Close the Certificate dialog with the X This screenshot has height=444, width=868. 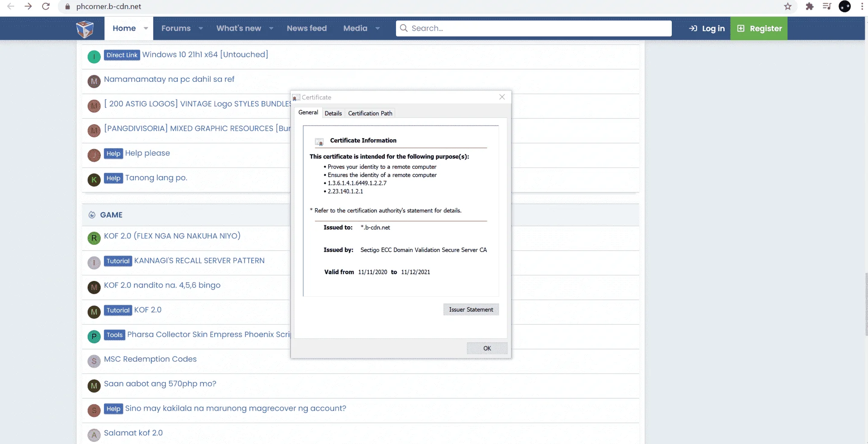[502, 97]
